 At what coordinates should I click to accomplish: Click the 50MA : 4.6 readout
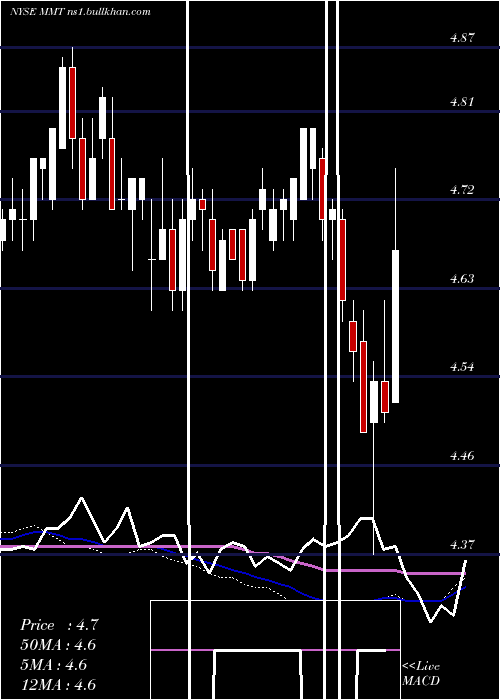(58, 645)
